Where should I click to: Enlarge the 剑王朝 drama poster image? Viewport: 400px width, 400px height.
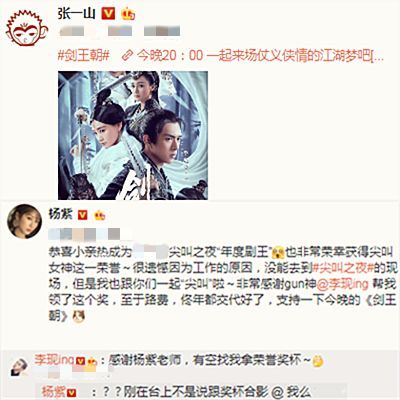(133, 135)
